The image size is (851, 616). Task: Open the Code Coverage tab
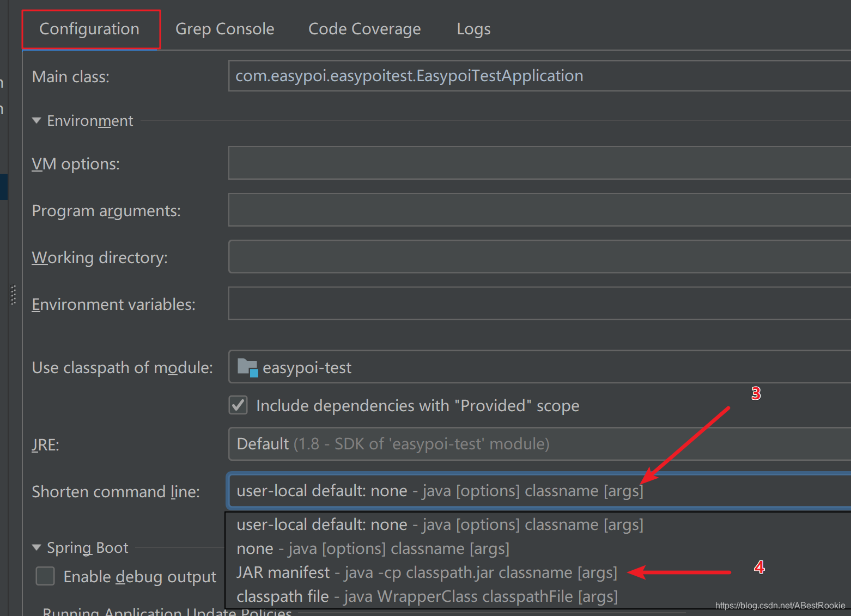pos(364,29)
